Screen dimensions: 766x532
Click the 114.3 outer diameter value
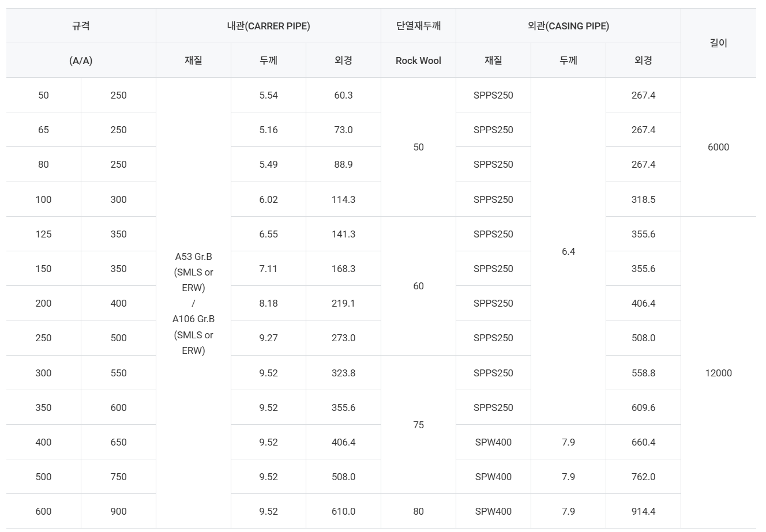[x=343, y=199]
